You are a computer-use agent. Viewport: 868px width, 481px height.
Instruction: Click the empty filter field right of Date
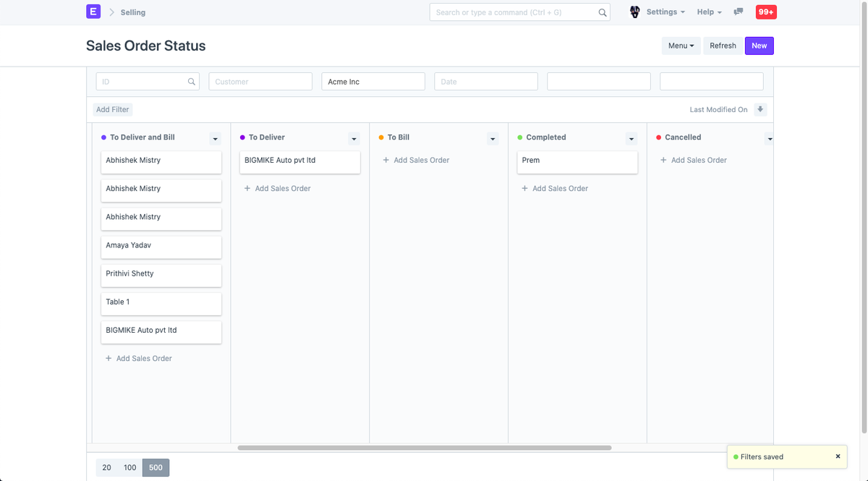(x=599, y=82)
